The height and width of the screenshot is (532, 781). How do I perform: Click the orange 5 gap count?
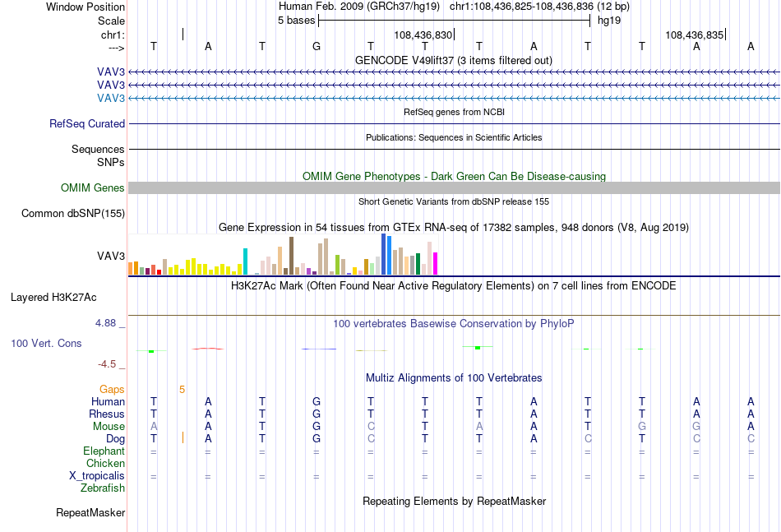coord(183,390)
